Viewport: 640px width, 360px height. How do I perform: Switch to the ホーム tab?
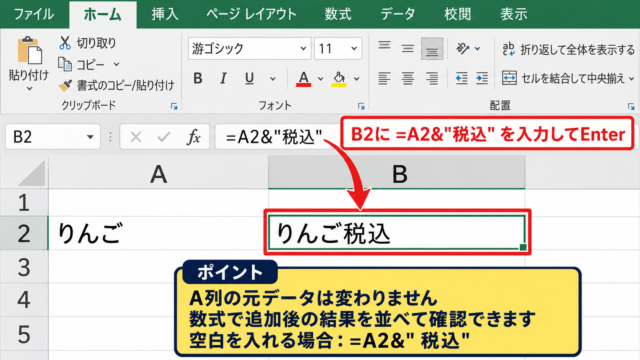[x=102, y=14]
